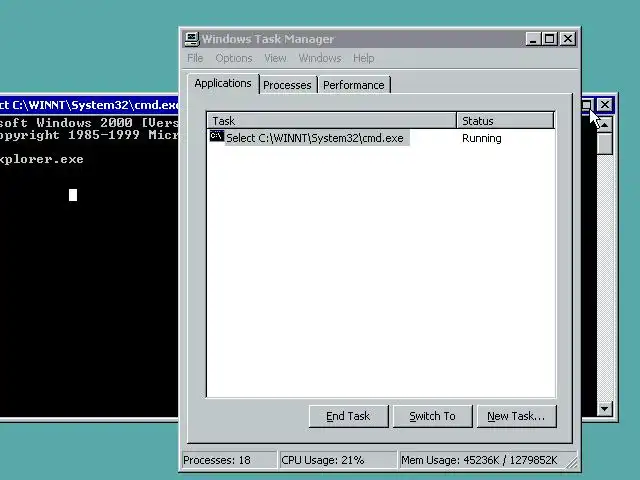This screenshot has height=480, width=640.
Task: Open the View menu
Action: [276, 58]
